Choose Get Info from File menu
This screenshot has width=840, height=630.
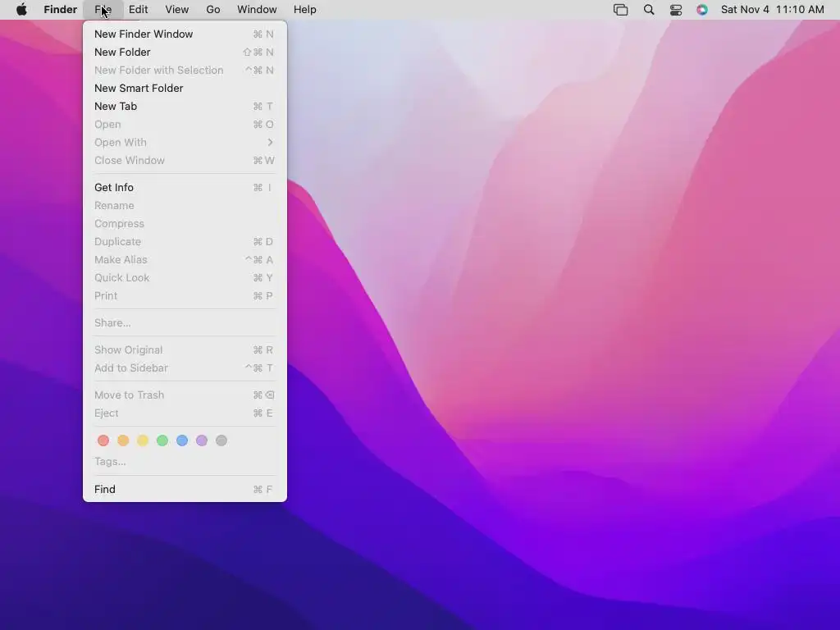(x=185, y=188)
